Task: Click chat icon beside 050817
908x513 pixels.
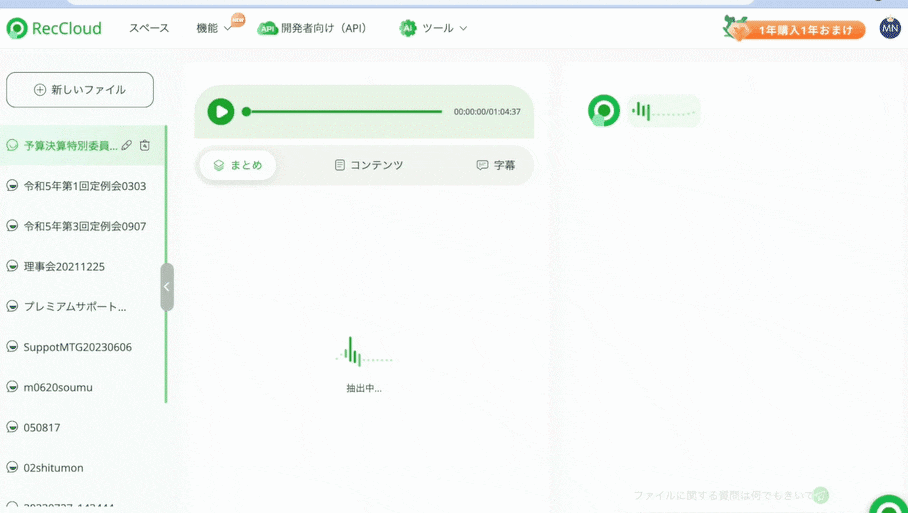Action: coord(12,427)
